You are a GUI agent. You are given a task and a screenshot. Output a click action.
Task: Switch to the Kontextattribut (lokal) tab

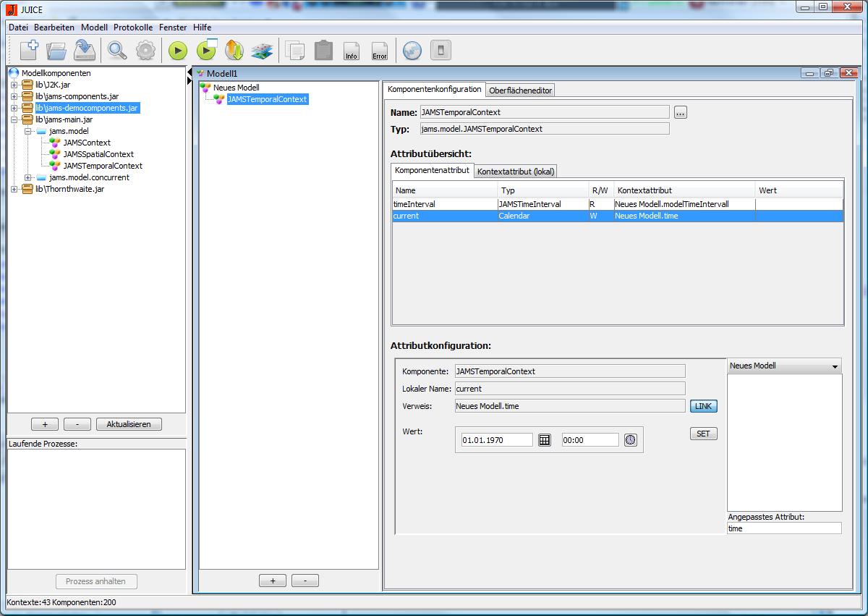(x=515, y=171)
